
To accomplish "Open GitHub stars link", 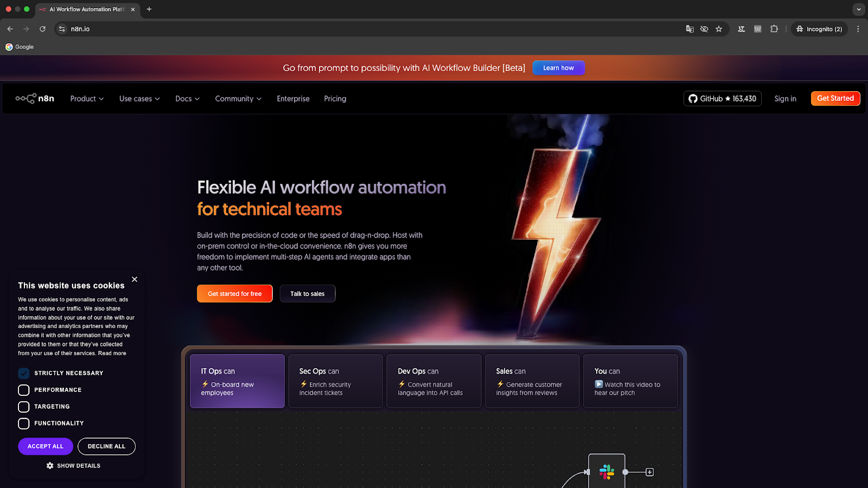I will click(723, 99).
